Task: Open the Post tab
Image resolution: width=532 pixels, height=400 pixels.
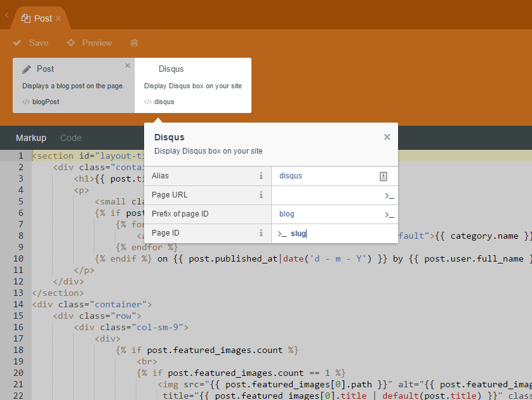Action: pos(41,18)
